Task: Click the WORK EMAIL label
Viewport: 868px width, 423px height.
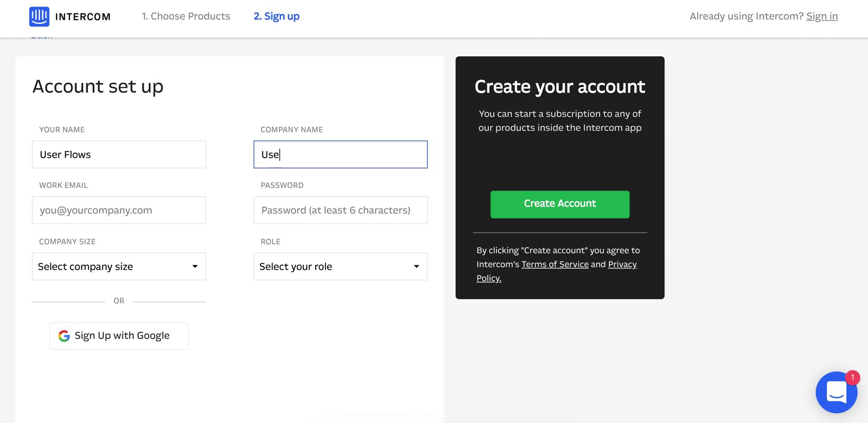Action: pyautogui.click(x=63, y=185)
